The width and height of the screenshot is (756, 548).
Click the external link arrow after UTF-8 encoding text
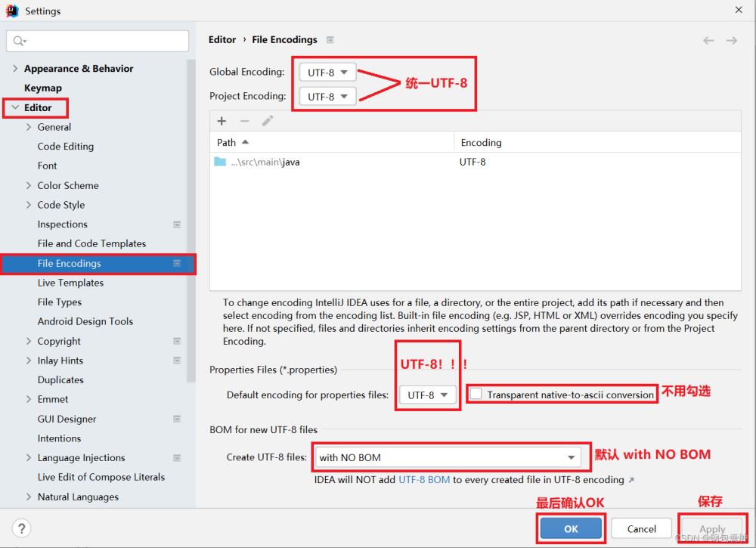(631, 480)
